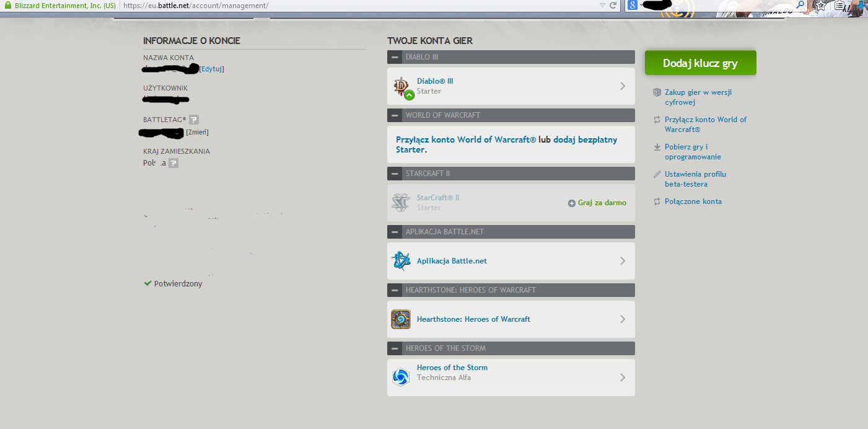
Task: Click Przyłącz konto World of Warcraft in panel
Action: coord(466,139)
